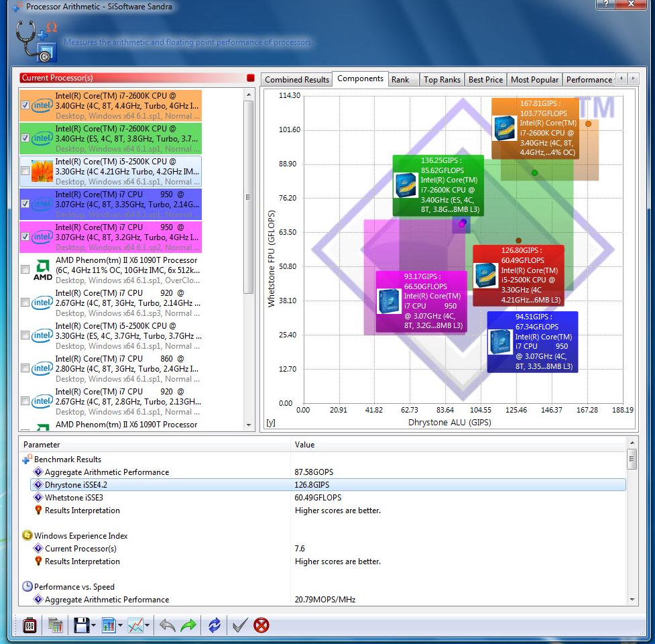The image size is (655, 644).
Task: Click the floppy disk save icon
Action: pos(82,625)
